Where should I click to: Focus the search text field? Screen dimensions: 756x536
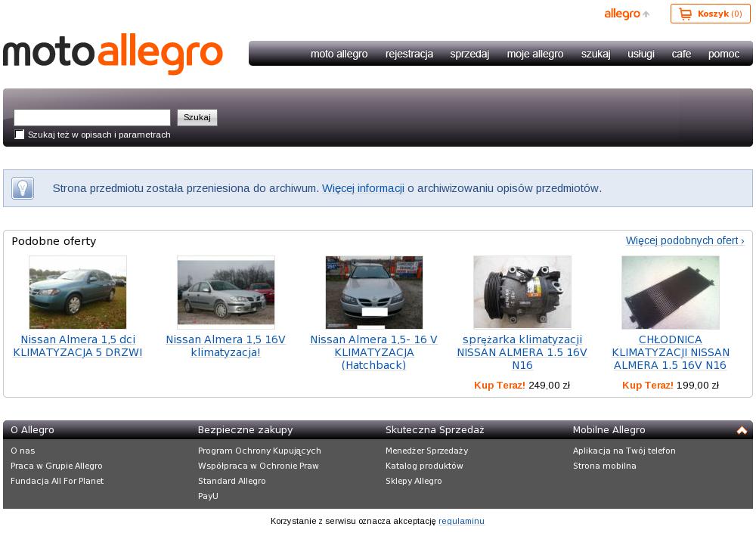(x=92, y=118)
